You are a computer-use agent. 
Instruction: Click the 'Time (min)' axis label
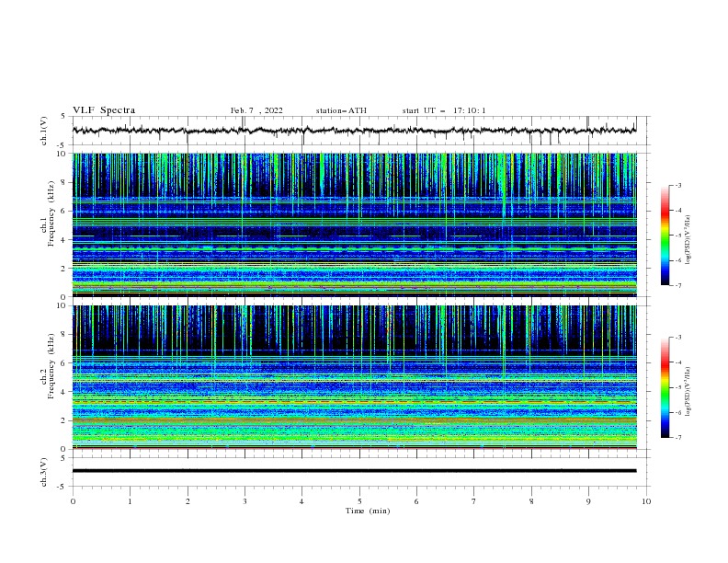(x=368, y=511)
